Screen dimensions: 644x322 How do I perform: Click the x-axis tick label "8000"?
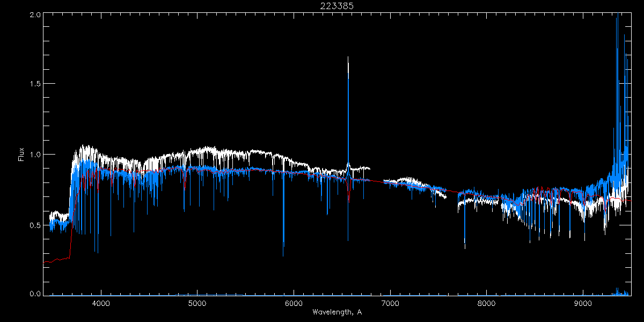(487, 303)
